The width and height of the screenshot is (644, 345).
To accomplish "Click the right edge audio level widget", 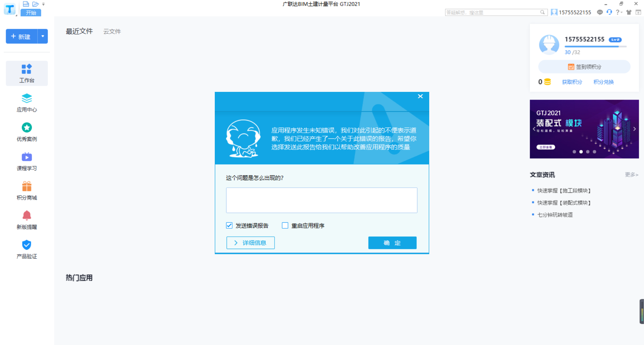I will [642, 311].
